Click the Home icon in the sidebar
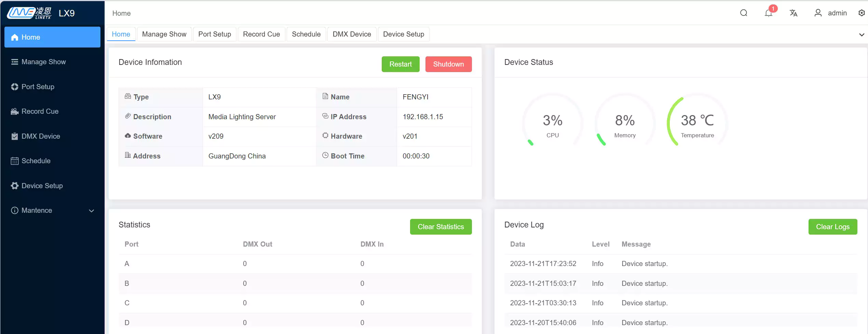Screen dimensions: 868x334 15,37
